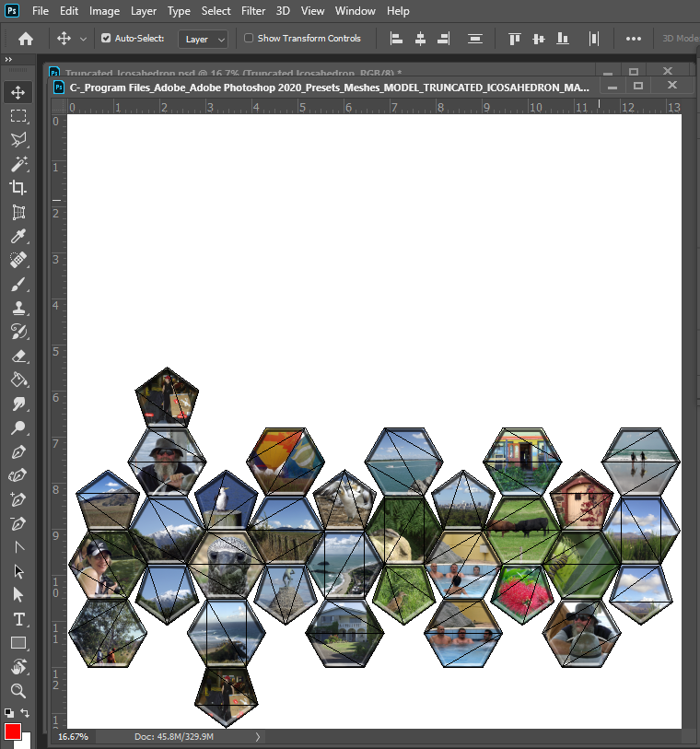Click the distribute horizontally icon
Image resolution: width=700 pixels, height=749 pixels.
click(x=593, y=39)
